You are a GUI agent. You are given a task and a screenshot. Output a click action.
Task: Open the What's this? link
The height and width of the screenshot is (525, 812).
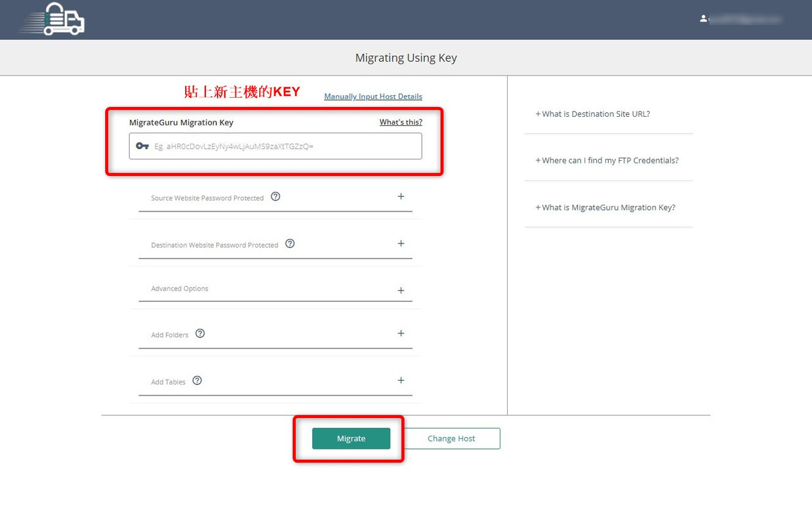401,122
